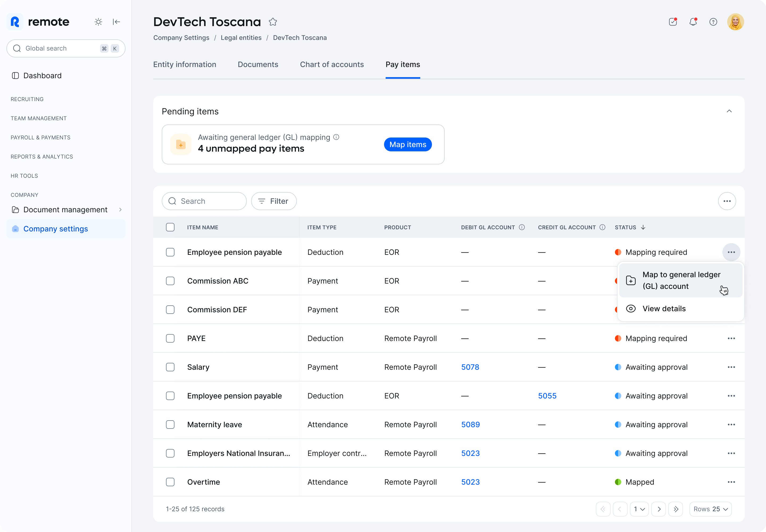Open the Rows 25 per-page dropdown

point(710,509)
